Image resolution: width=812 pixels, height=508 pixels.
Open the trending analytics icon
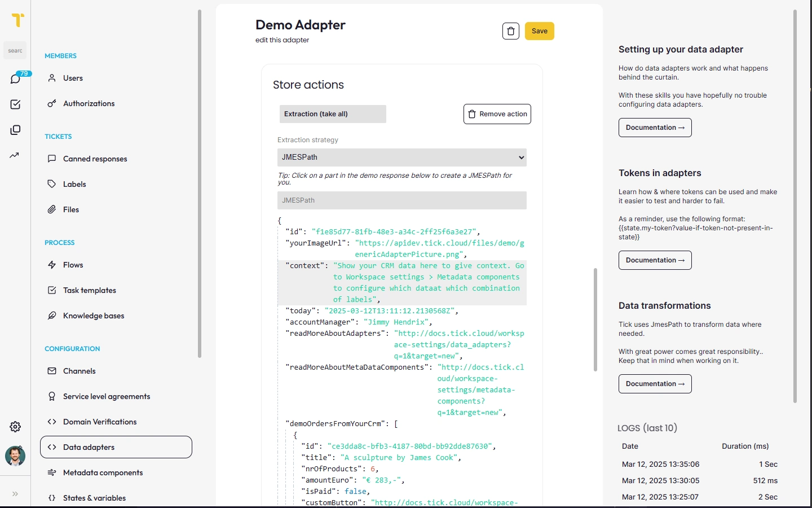(15, 155)
